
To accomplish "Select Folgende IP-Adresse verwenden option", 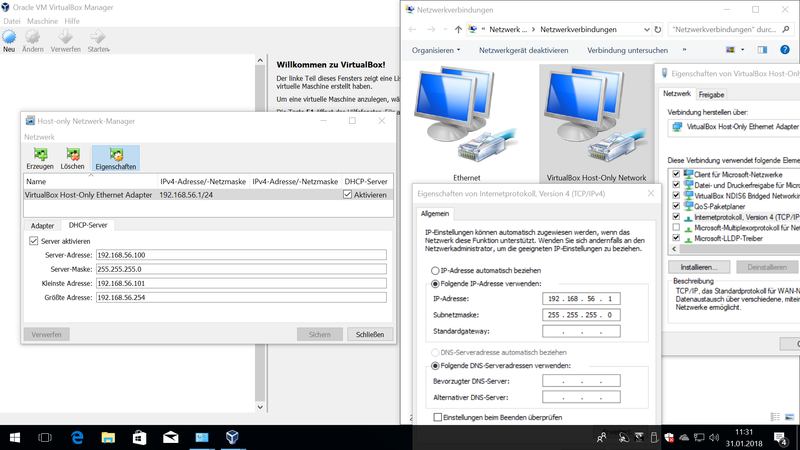I will pos(435,284).
